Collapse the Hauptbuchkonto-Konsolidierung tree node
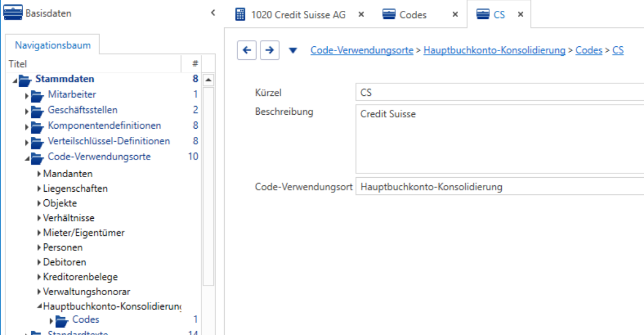The height and width of the screenshot is (335, 644). [39, 306]
